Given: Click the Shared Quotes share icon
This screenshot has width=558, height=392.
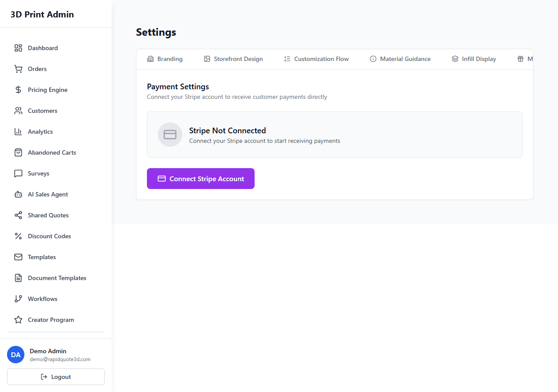Looking at the screenshot, I should click(x=18, y=215).
